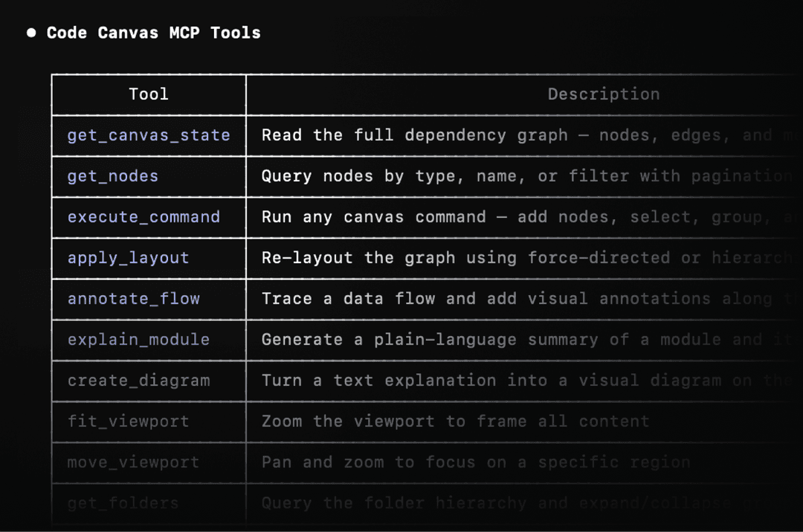Click the white bullet before Code Canvas title

(31, 33)
